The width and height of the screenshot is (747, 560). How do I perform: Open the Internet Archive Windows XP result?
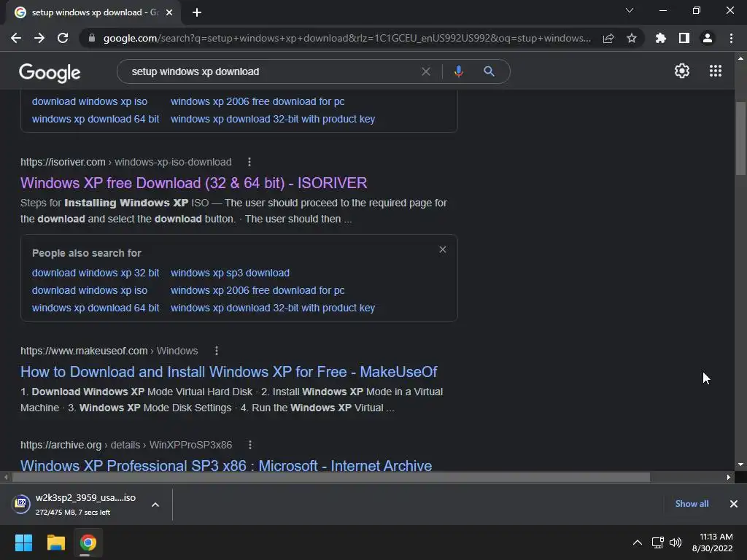[226, 465]
